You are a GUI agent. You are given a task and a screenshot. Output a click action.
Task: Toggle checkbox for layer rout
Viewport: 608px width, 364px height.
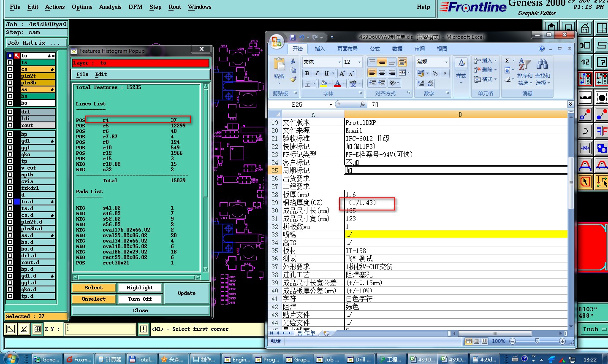click(10, 125)
